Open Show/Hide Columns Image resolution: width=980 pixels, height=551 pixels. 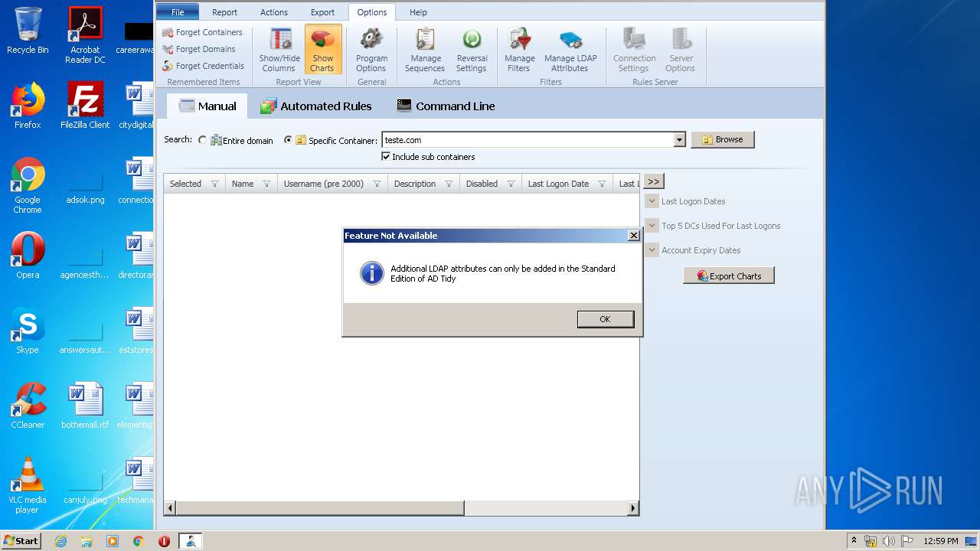(279, 51)
